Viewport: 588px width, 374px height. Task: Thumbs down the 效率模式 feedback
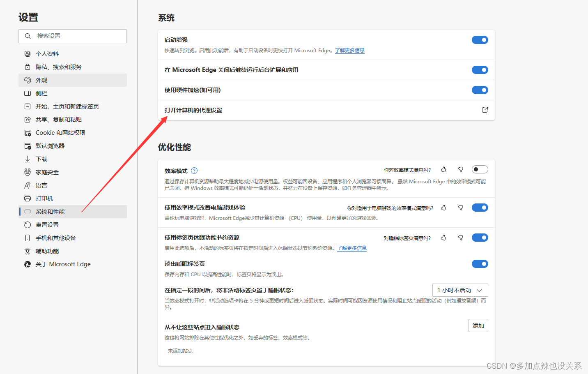(461, 169)
